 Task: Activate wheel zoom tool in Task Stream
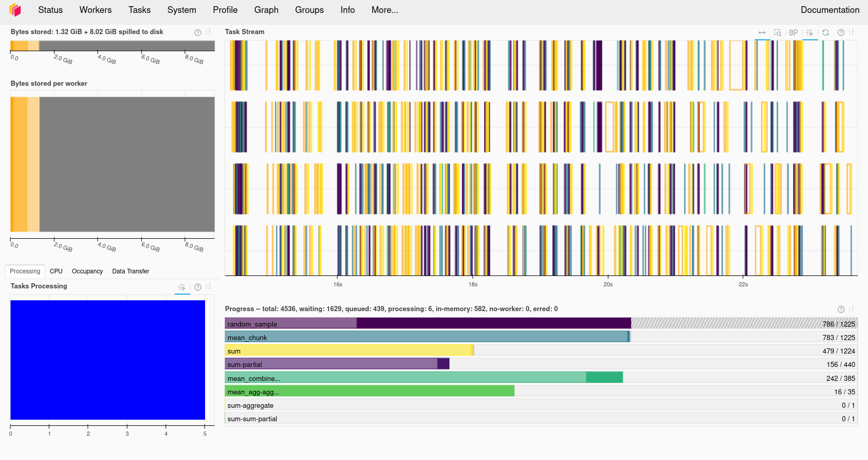[794, 33]
